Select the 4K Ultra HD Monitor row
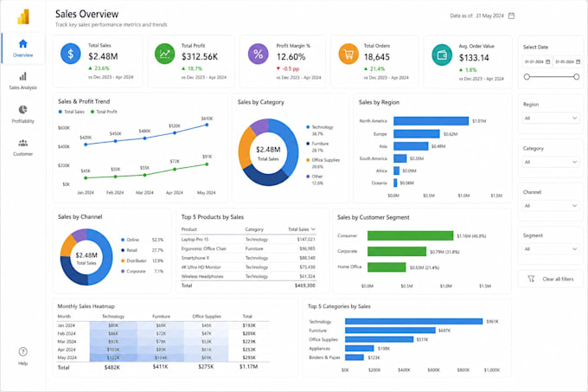 248,267
